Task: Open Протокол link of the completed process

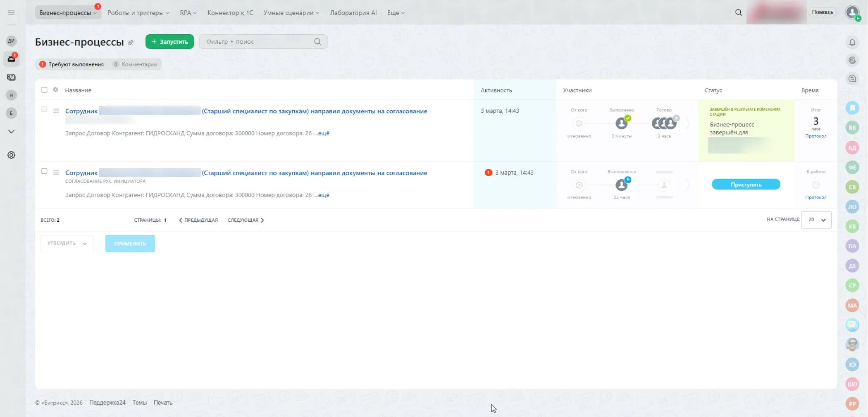Action: click(x=816, y=136)
